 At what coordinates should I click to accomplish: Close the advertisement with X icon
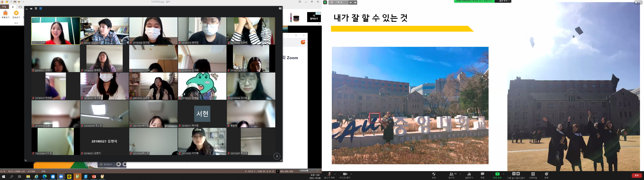coord(320,13)
